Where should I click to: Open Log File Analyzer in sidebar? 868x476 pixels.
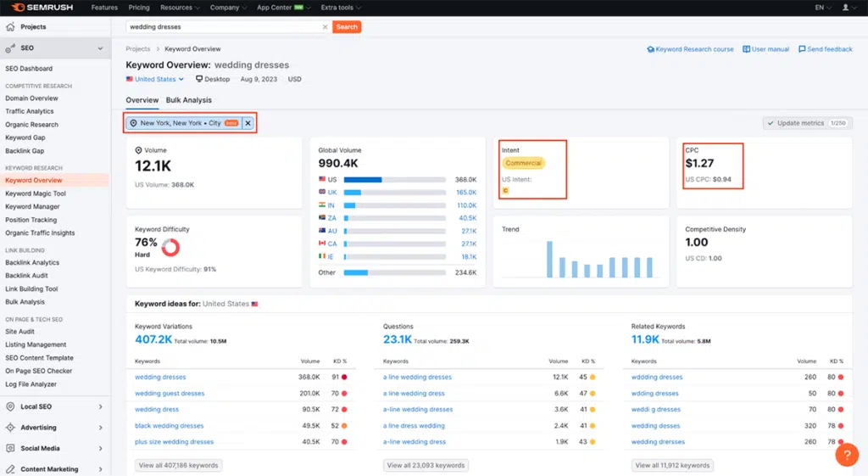31,384
